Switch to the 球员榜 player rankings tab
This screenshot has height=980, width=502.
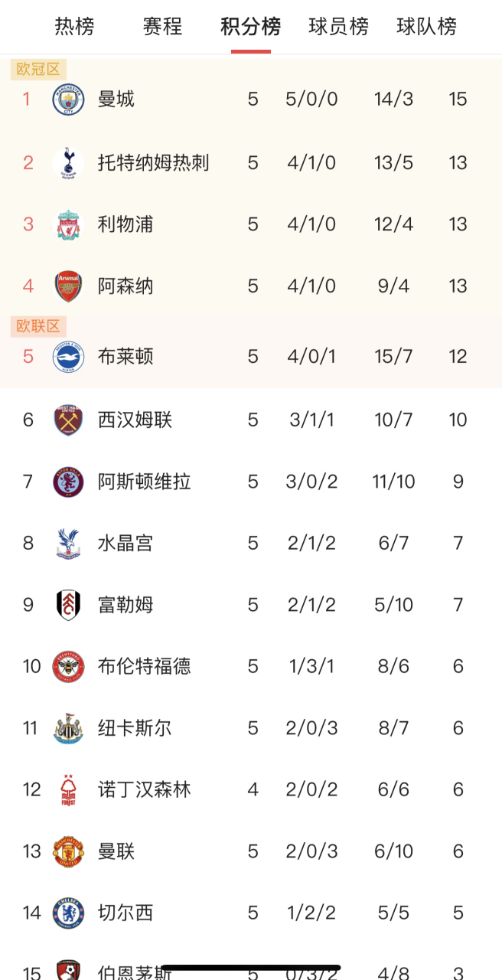point(339,26)
